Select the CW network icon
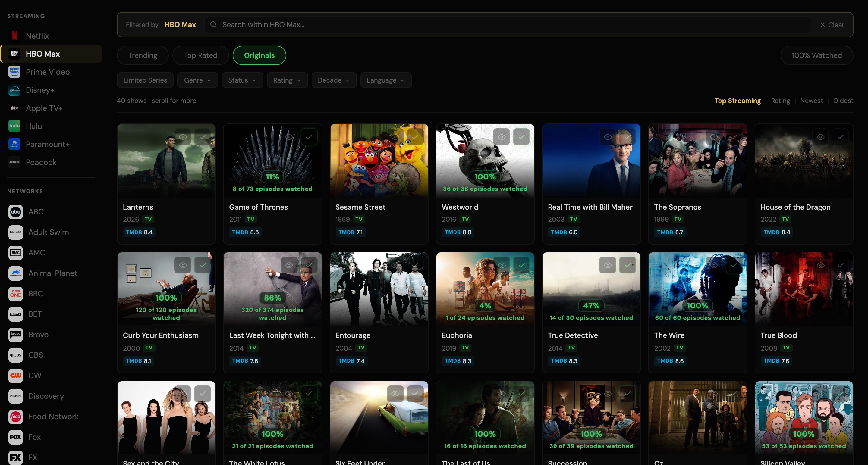 [x=15, y=376]
